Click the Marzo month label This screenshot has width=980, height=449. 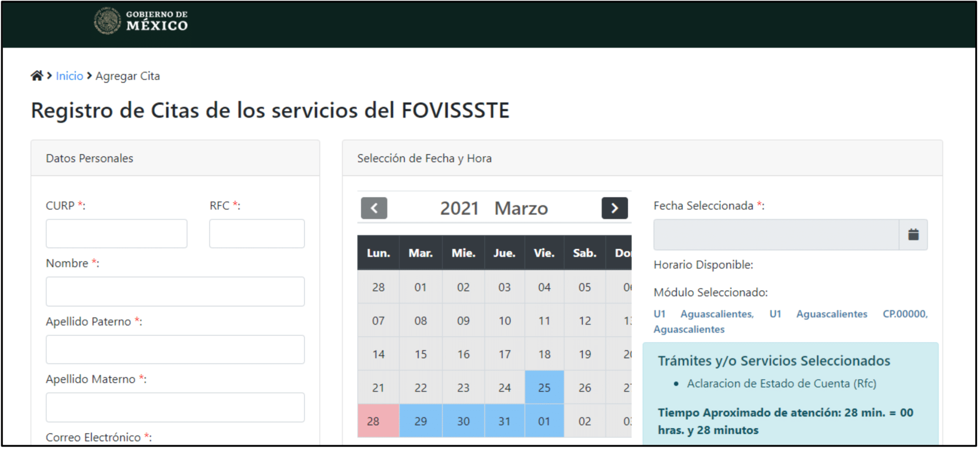click(x=521, y=208)
